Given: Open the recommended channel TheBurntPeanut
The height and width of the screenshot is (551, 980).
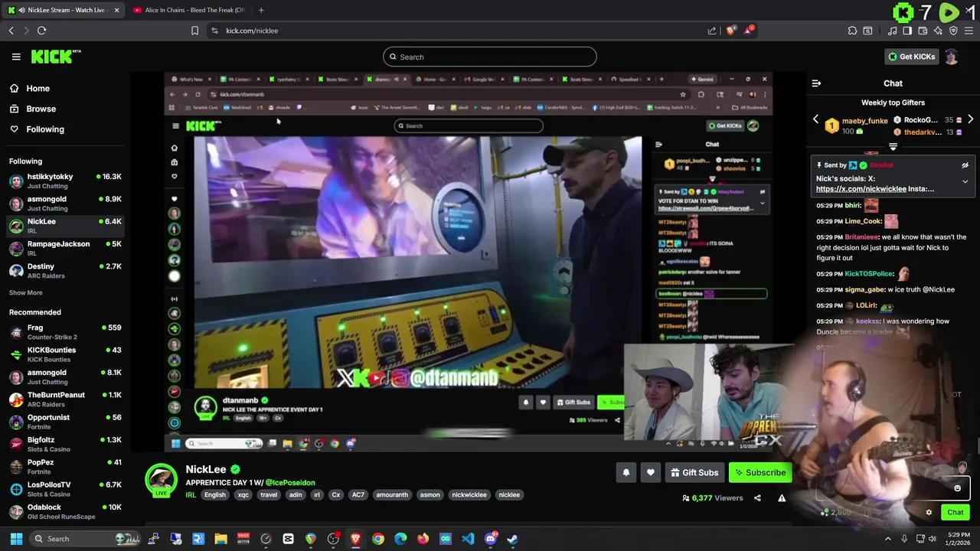Looking at the screenshot, I should [65, 399].
